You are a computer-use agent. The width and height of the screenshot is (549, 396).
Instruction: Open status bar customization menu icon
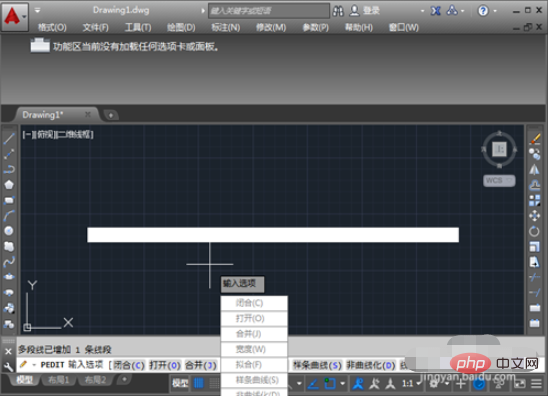pyautogui.click(x=537, y=384)
